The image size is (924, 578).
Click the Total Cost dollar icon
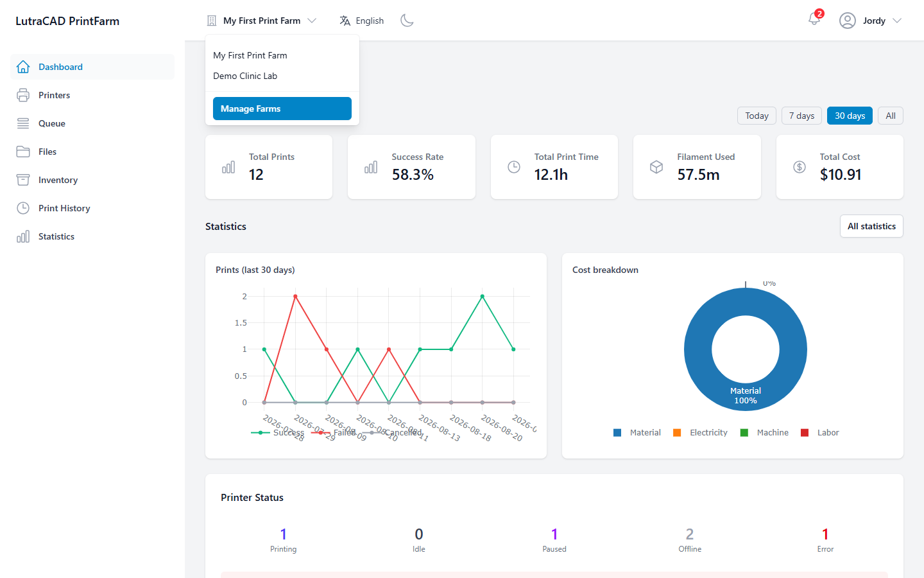click(800, 167)
